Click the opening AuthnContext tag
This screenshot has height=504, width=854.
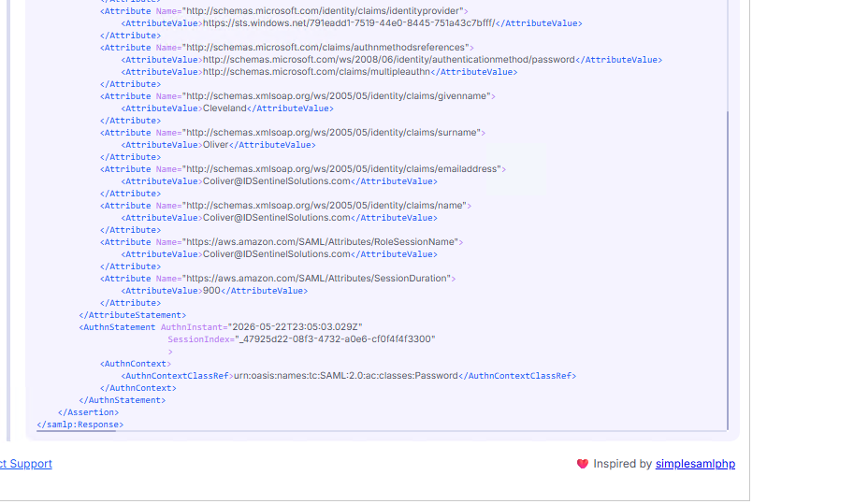[x=136, y=364]
